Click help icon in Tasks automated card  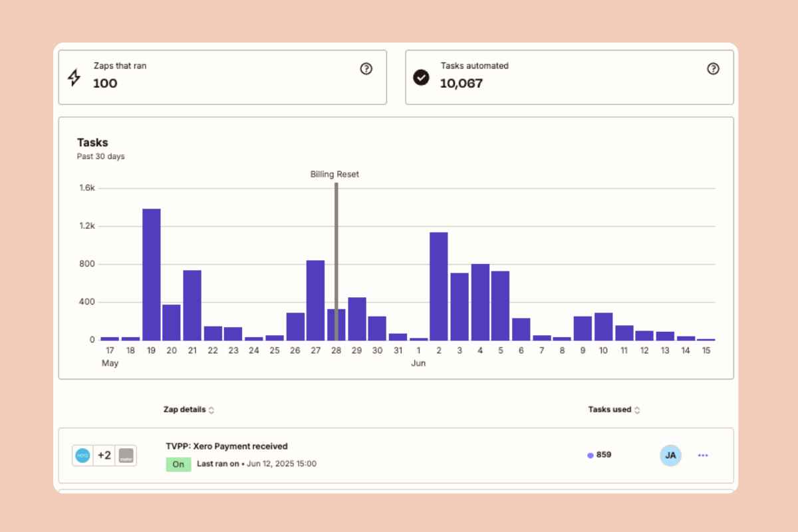(713, 68)
